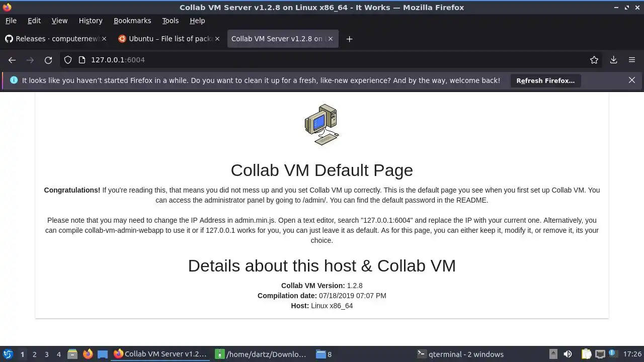Open the volume control tray icon

[568, 354]
